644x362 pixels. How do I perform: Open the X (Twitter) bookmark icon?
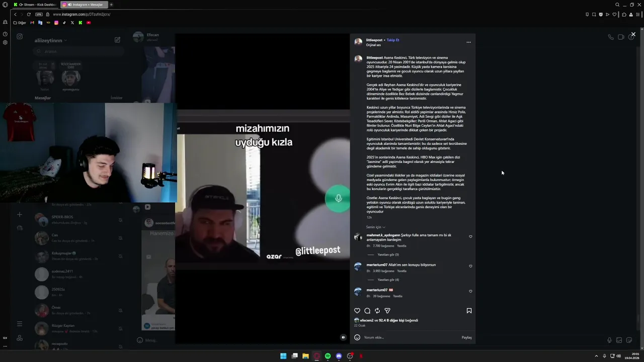point(72,23)
